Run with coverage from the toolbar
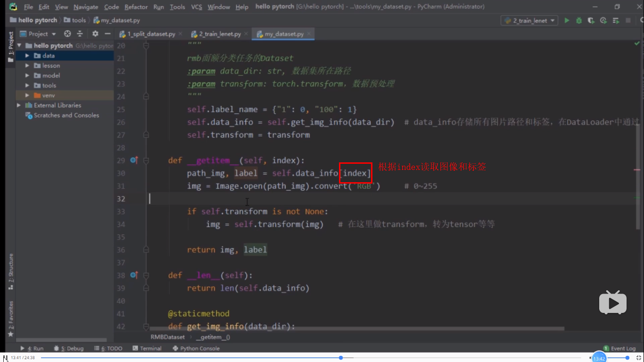 click(591, 20)
